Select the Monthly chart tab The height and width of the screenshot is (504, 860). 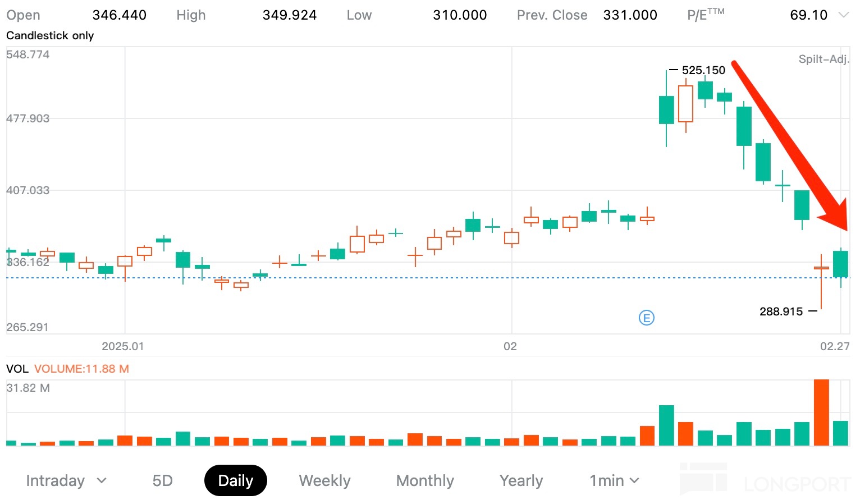coord(425,481)
